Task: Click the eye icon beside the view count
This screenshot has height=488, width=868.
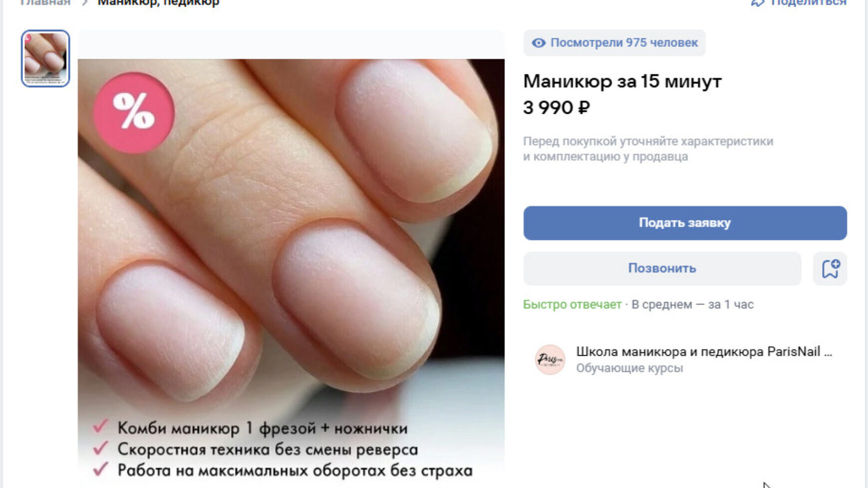Action: coord(538,43)
